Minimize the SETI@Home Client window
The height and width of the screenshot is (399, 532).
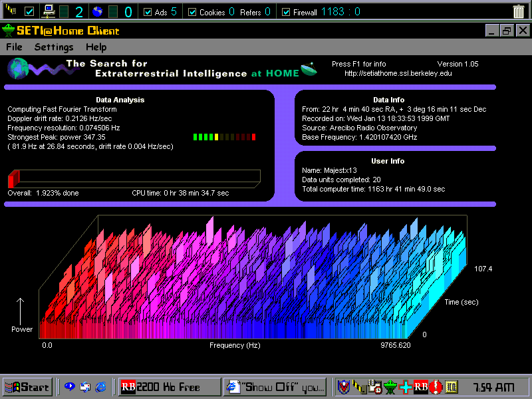coord(492,31)
